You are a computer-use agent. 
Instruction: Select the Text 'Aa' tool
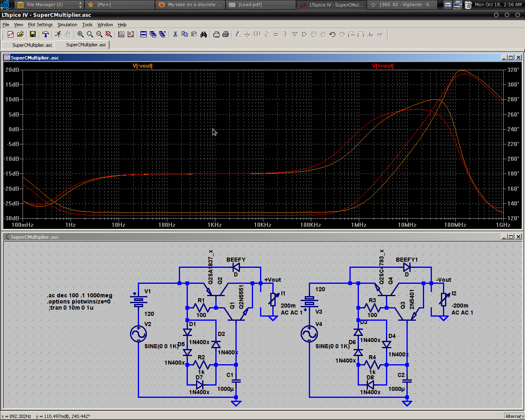click(370, 34)
